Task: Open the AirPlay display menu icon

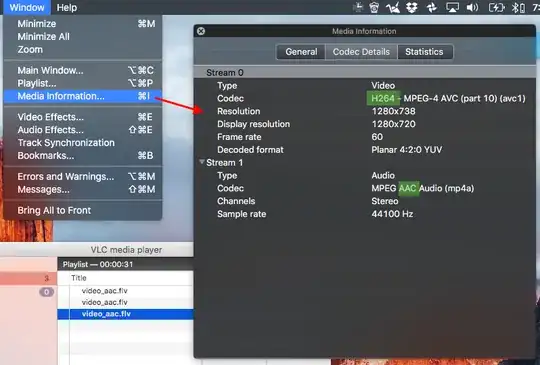Action: coord(452,7)
